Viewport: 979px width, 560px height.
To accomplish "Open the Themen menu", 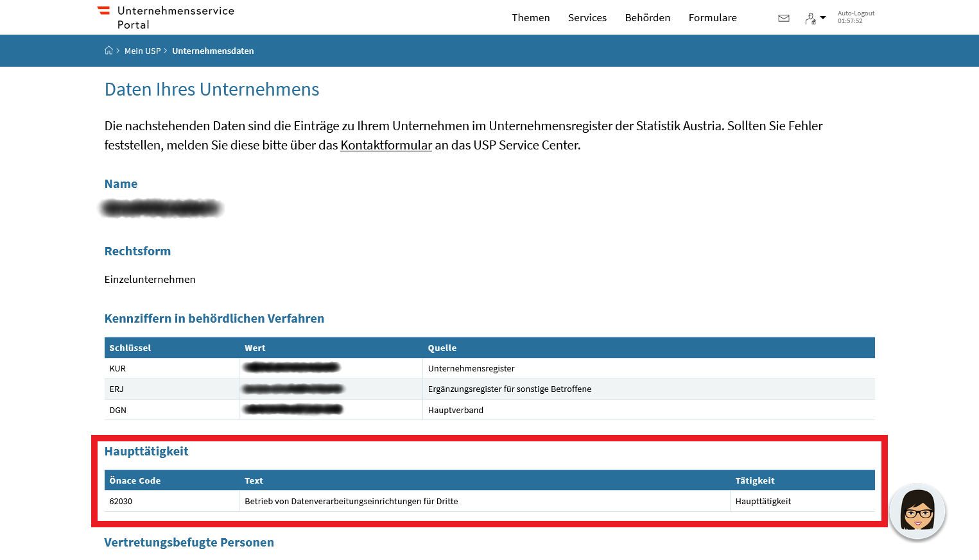I will tap(530, 18).
